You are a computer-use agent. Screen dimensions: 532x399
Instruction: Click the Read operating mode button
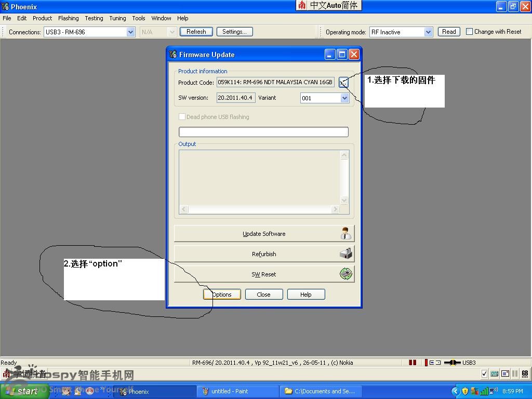coord(449,32)
